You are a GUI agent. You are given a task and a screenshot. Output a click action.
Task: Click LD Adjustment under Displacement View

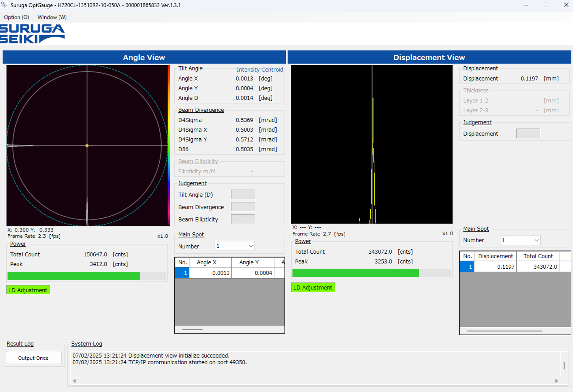(313, 287)
